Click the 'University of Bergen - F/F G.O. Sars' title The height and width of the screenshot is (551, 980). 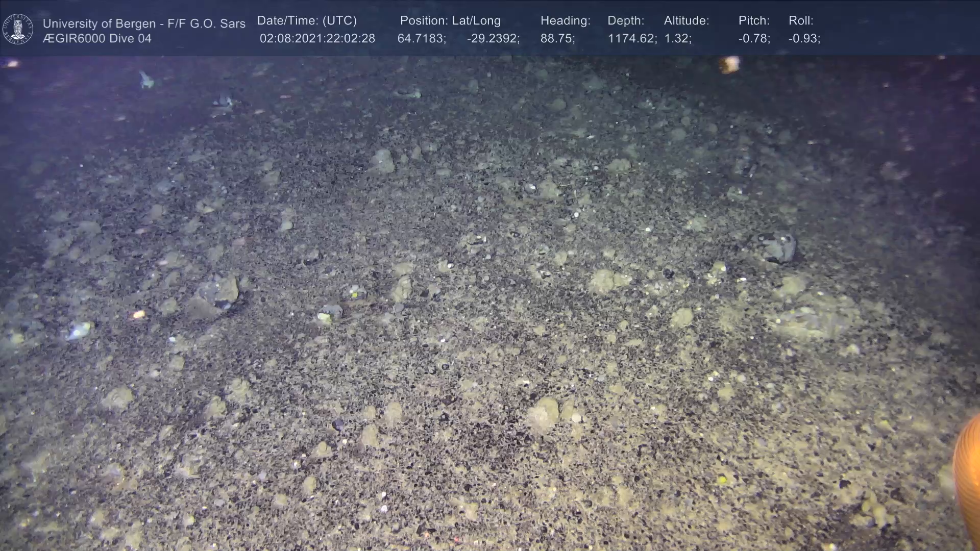pos(144,23)
